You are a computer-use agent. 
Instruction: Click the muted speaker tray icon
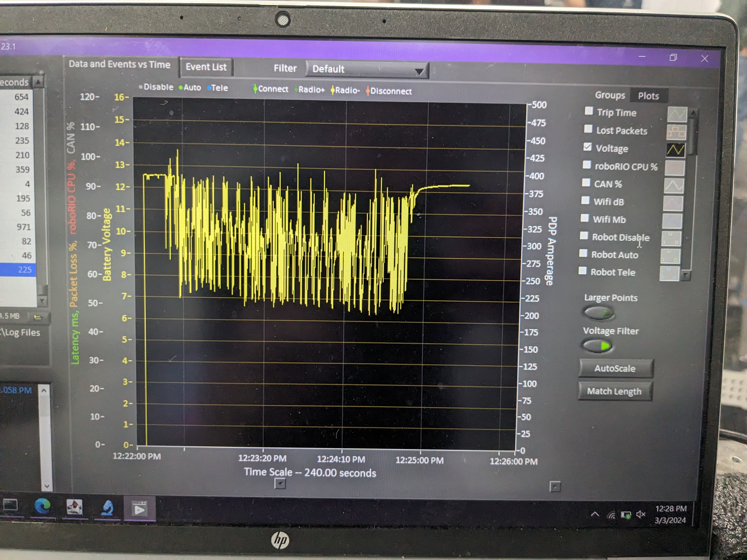click(x=641, y=514)
